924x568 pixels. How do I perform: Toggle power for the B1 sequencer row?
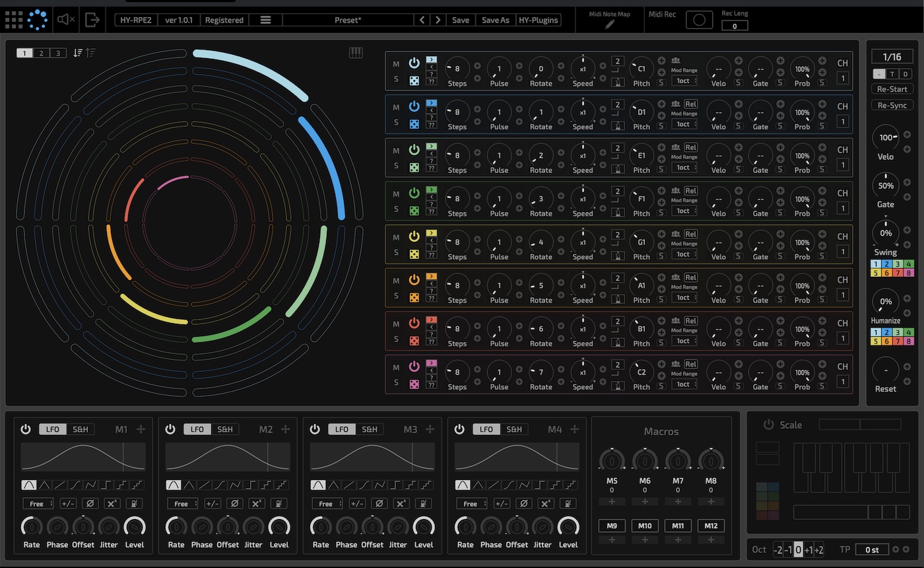414,323
